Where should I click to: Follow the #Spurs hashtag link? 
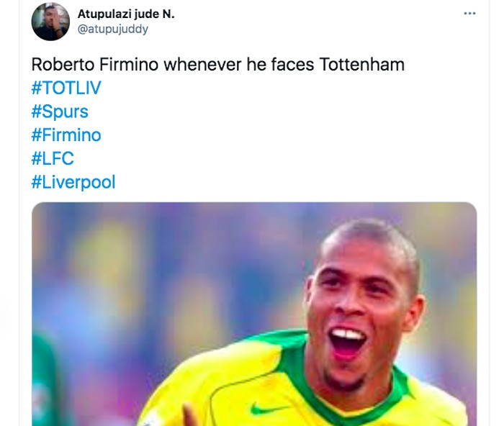tap(60, 112)
